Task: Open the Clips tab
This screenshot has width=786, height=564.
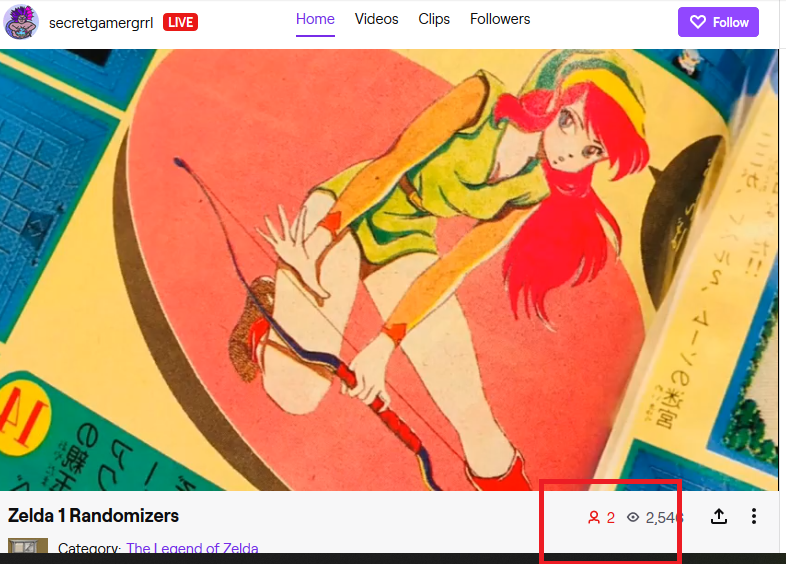Action: [434, 19]
